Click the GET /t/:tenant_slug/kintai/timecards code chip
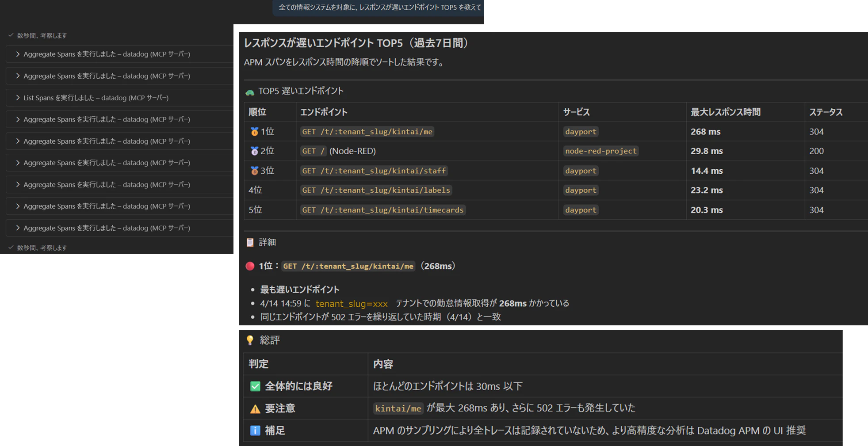 pos(383,210)
